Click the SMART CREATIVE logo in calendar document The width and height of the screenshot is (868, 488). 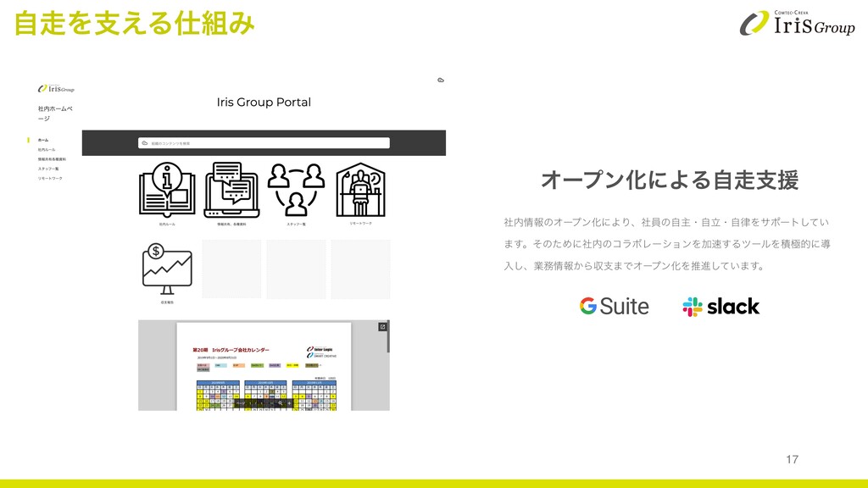pos(321,356)
